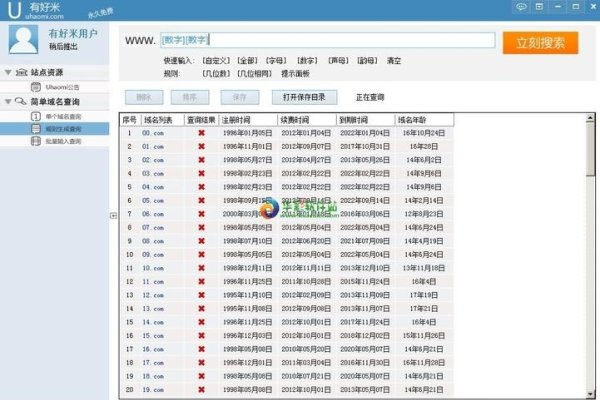Click the red X result for 05.com
This screenshot has height=400, width=600.
click(201, 201)
